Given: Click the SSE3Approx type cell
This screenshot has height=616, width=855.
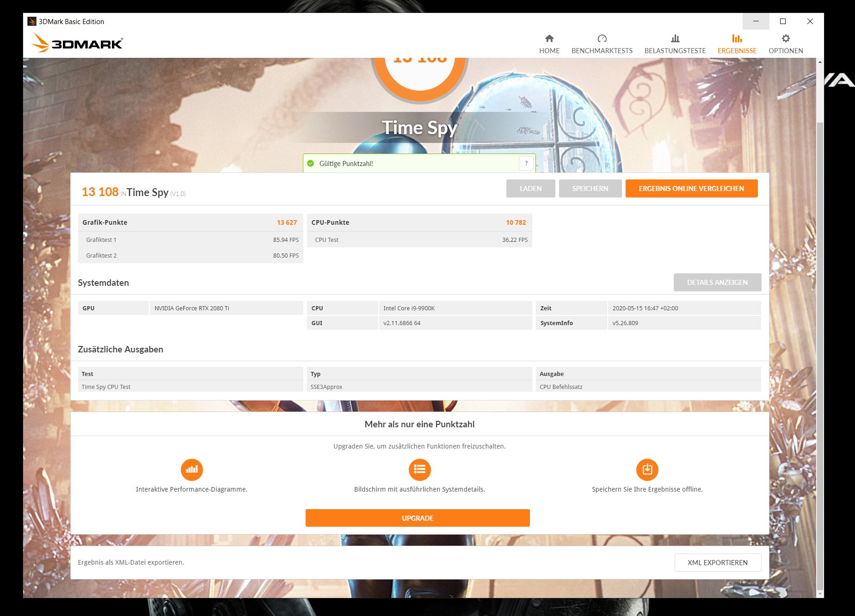Looking at the screenshot, I should (x=419, y=387).
